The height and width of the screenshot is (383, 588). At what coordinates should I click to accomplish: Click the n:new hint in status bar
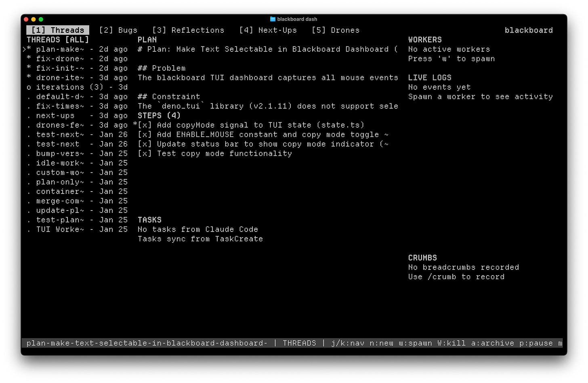click(x=381, y=343)
